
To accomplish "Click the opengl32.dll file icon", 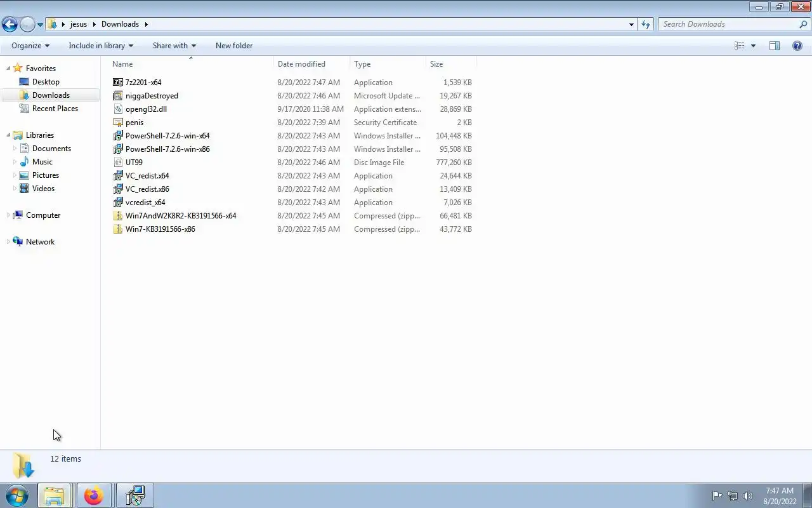I will pos(117,109).
